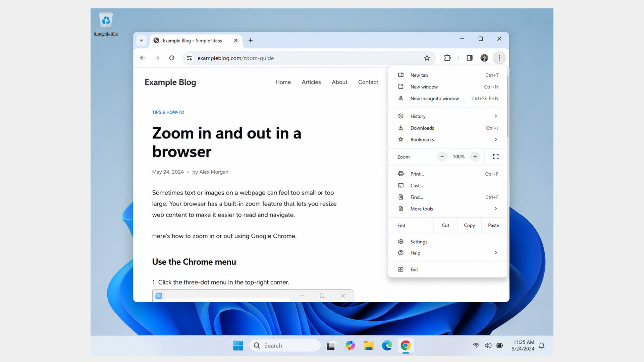Click the Cut edit button
The width and height of the screenshot is (644, 362).
(x=445, y=226)
